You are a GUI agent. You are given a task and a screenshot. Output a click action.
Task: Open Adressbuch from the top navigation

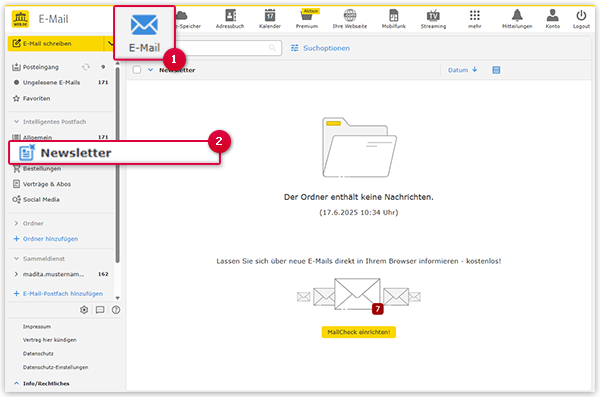click(230, 19)
